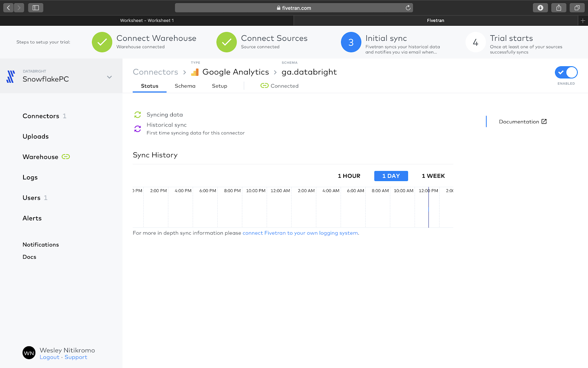
Task: Select the 1 DAY sync history range
Action: pyautogui.click(x=391, y=176)
